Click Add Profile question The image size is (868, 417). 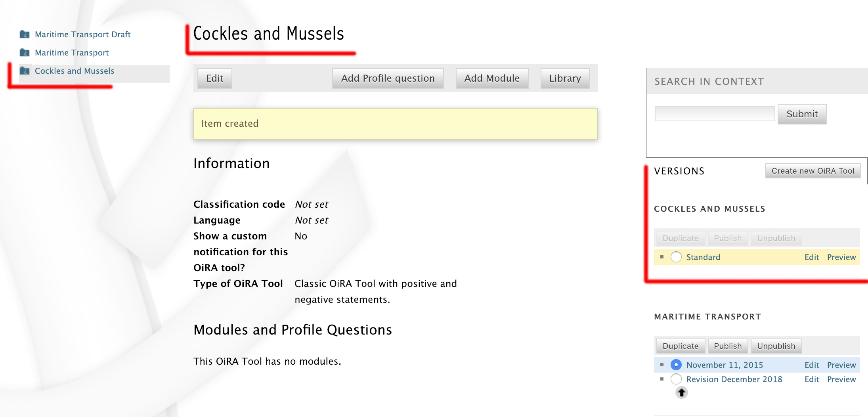point(387,78)
